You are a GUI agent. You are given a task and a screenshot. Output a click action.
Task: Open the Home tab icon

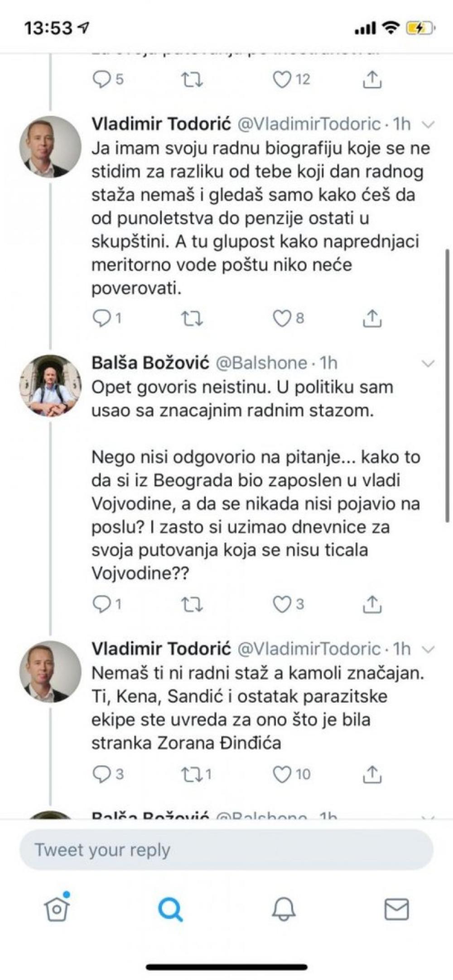57,908
